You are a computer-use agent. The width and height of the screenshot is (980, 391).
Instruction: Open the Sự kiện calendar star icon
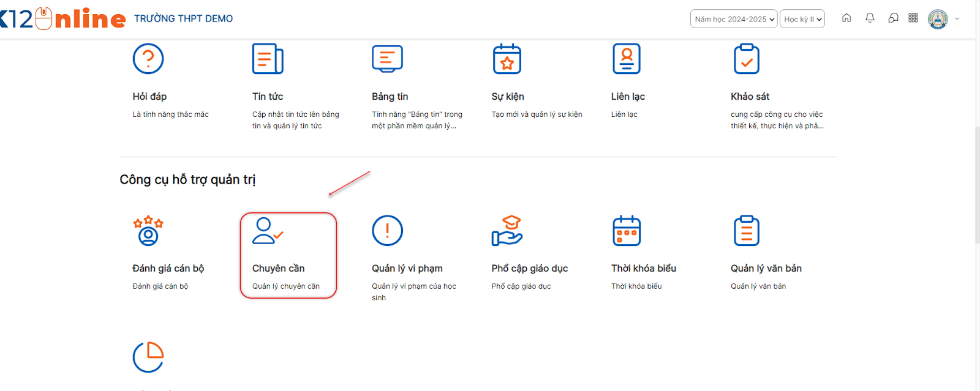pos(507,59)
